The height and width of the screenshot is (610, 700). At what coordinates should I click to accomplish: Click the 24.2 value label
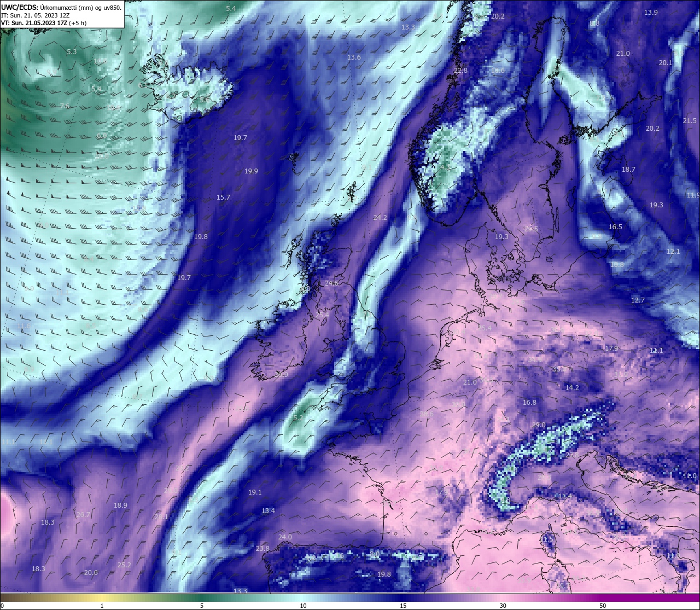[x=380, y=218]
